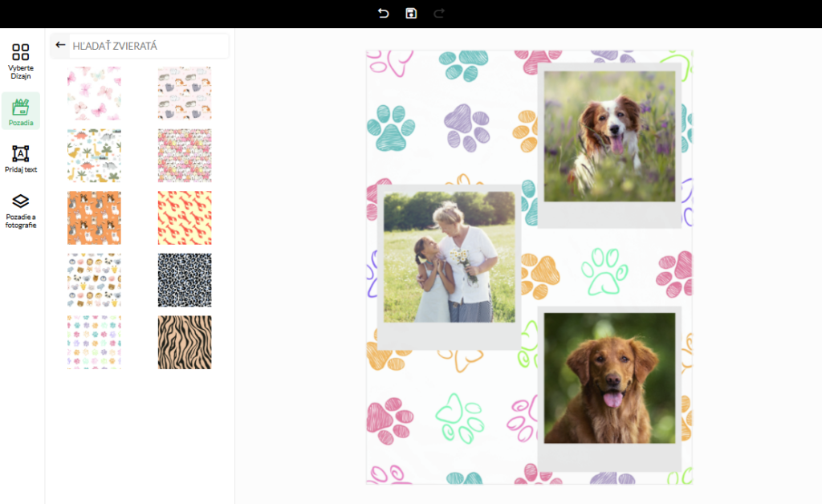This screenshot has height=504, width=822.
Task: Choose the cats on pink background
Action: [x=185, y=93]
